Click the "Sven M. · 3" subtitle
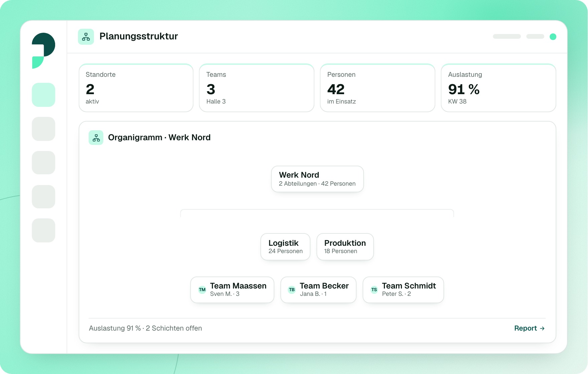Screen dimensions: 588x374 tap(225, 294)
